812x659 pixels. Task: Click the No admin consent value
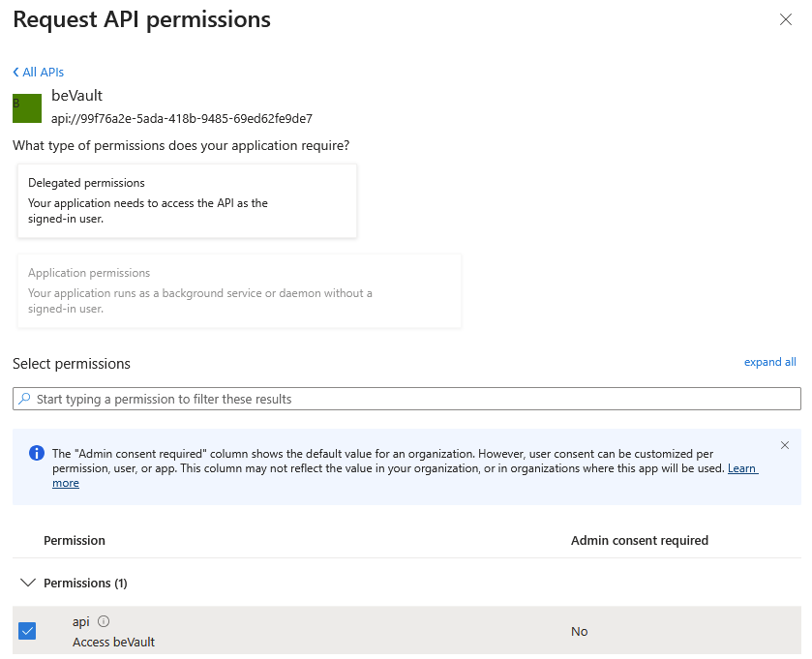[x=580, y=631]
